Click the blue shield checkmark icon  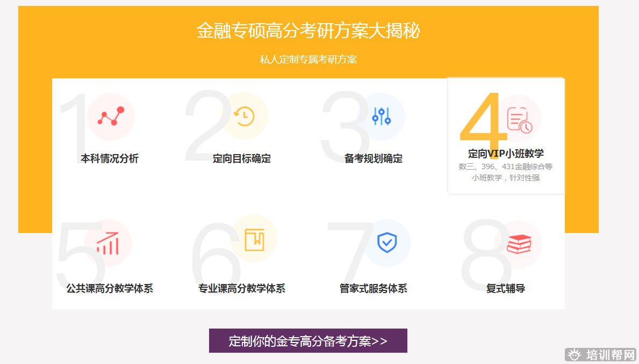click(386, 243)
